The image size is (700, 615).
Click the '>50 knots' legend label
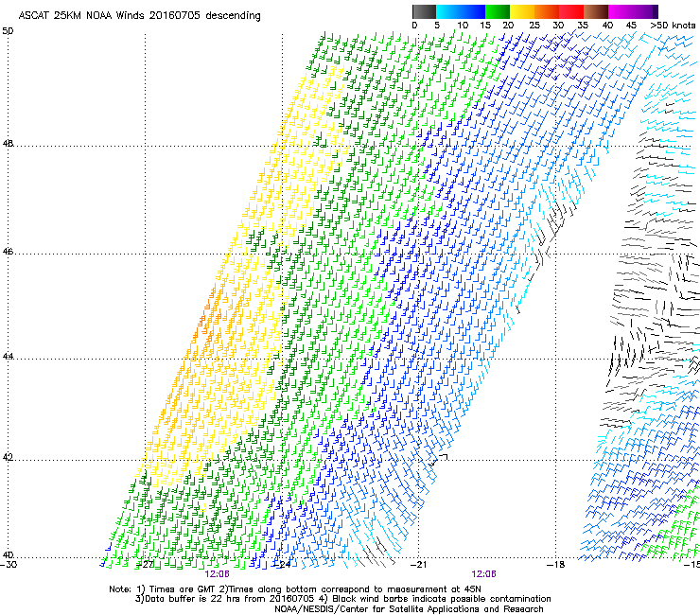(674, 26)
